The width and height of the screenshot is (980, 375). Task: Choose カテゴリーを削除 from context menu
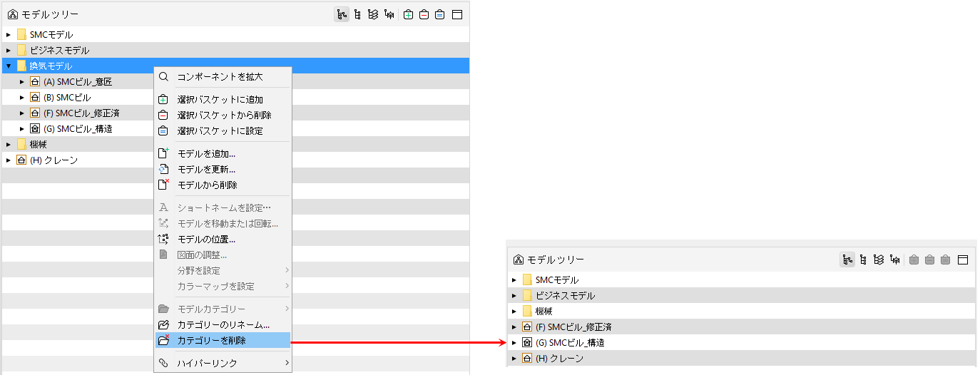[x=223, y=341]
